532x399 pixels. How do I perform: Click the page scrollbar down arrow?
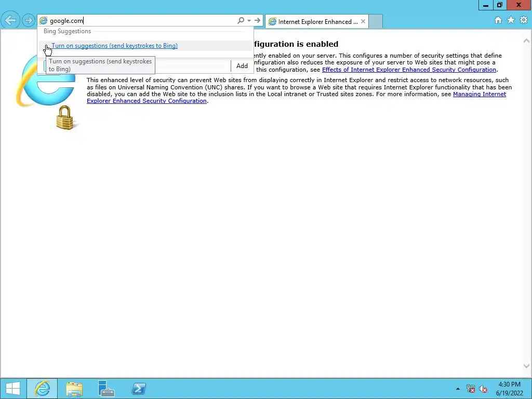526,366
